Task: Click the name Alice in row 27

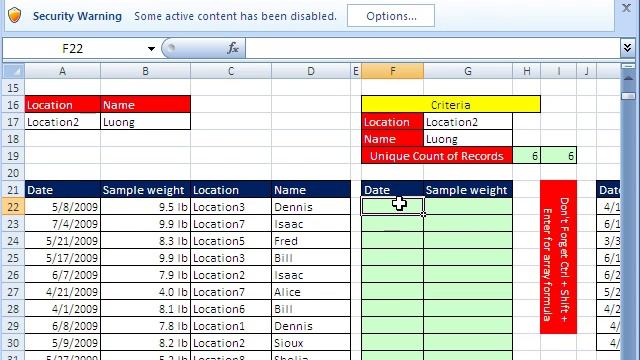Action: pos(311,292)
